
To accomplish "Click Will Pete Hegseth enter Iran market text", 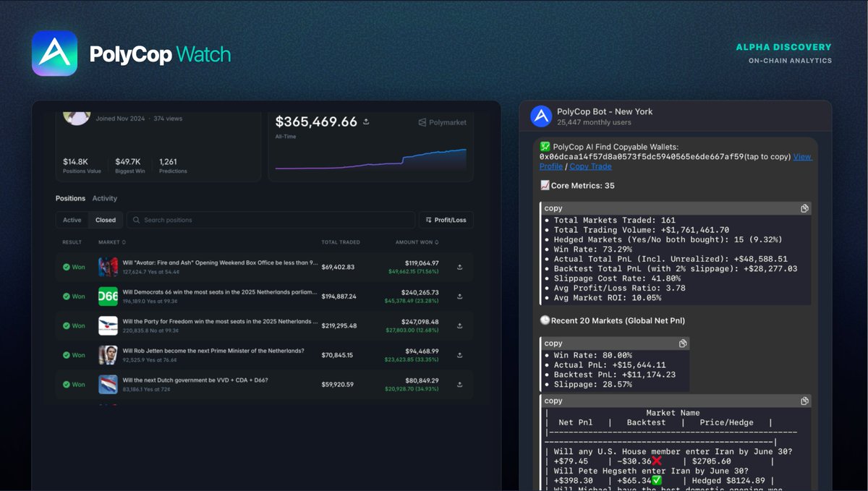I will click(650, 471).
